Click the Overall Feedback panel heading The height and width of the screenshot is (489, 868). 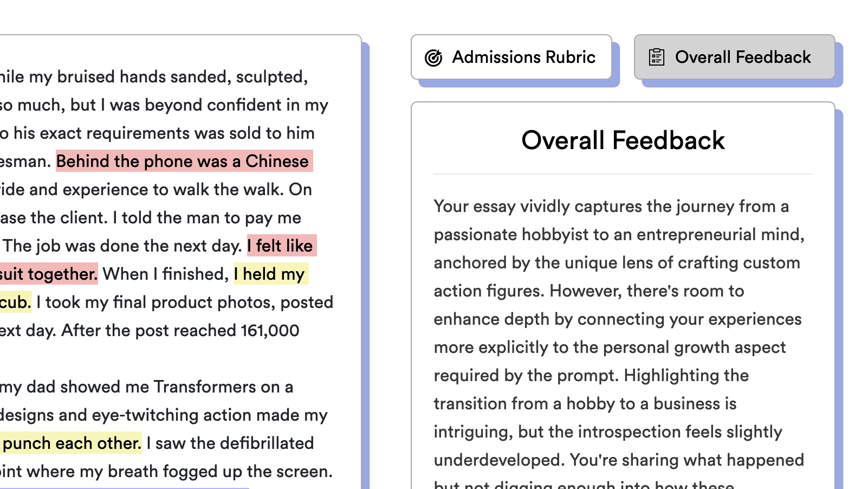tap(623, 140)
